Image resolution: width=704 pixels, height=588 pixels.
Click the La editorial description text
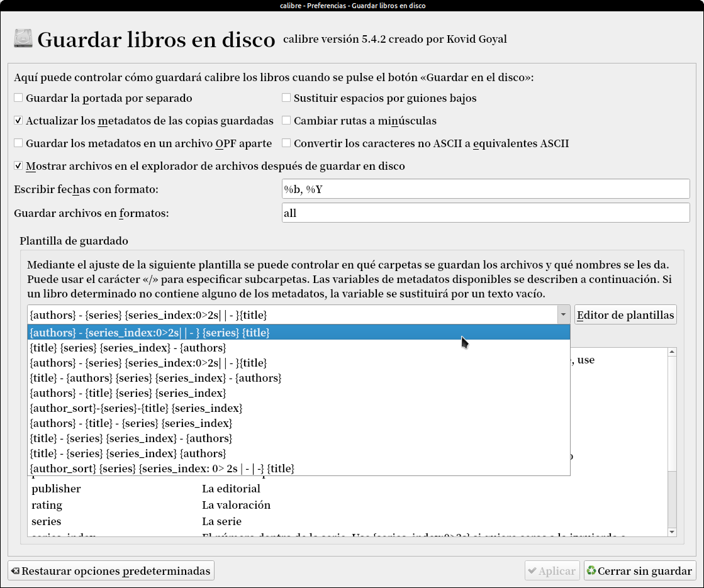pos(232,489)
